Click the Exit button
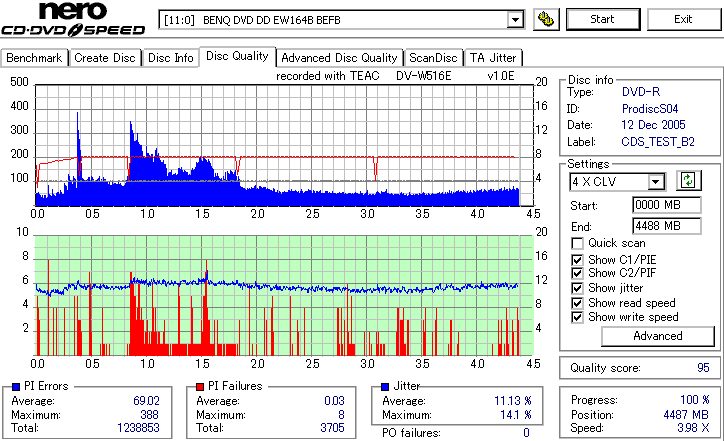Screen dimensions: 724x441 [683, 19]
